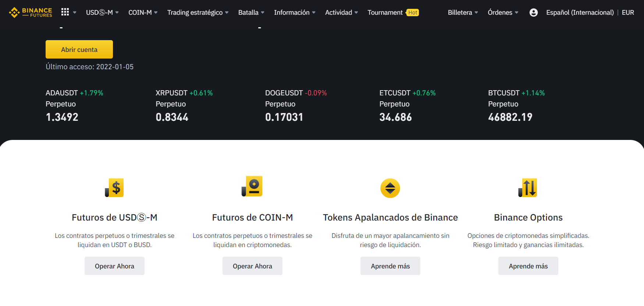Open the Tournament menu item

(x=385, y=13)
